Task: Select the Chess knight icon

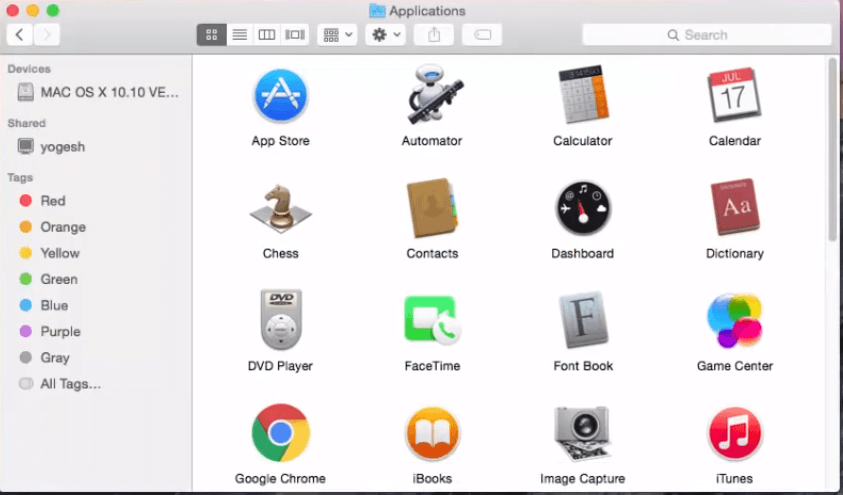Action: [x=281, y=209]
